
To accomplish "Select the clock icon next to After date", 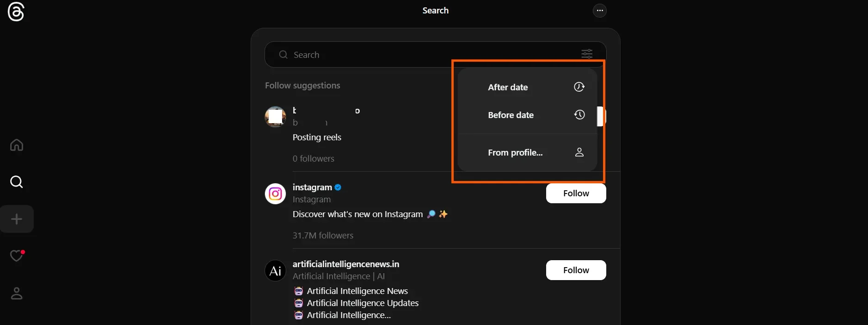I will coord(579,87).
